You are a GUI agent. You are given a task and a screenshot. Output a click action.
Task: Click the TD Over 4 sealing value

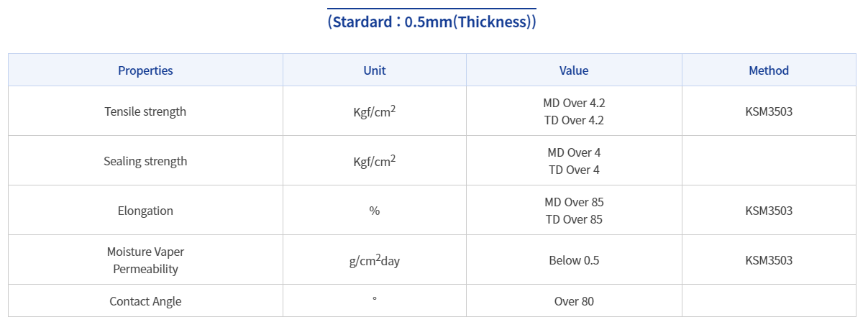574,170
